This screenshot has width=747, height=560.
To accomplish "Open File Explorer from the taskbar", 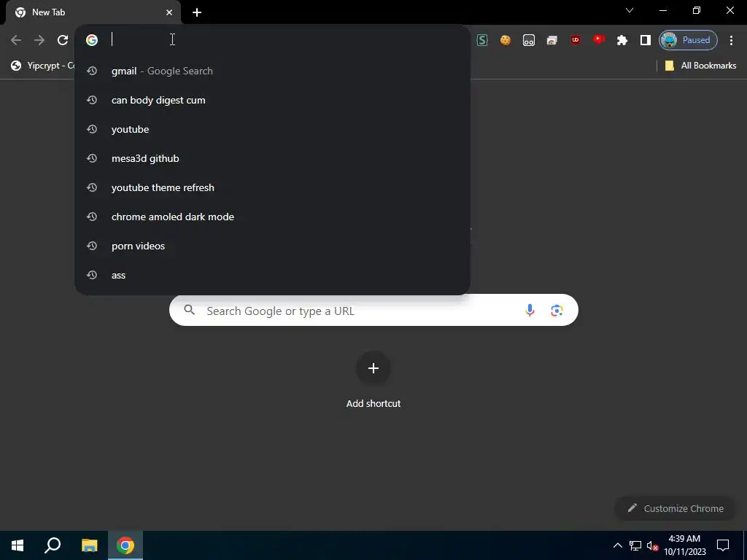I will (x=89, y=545).
